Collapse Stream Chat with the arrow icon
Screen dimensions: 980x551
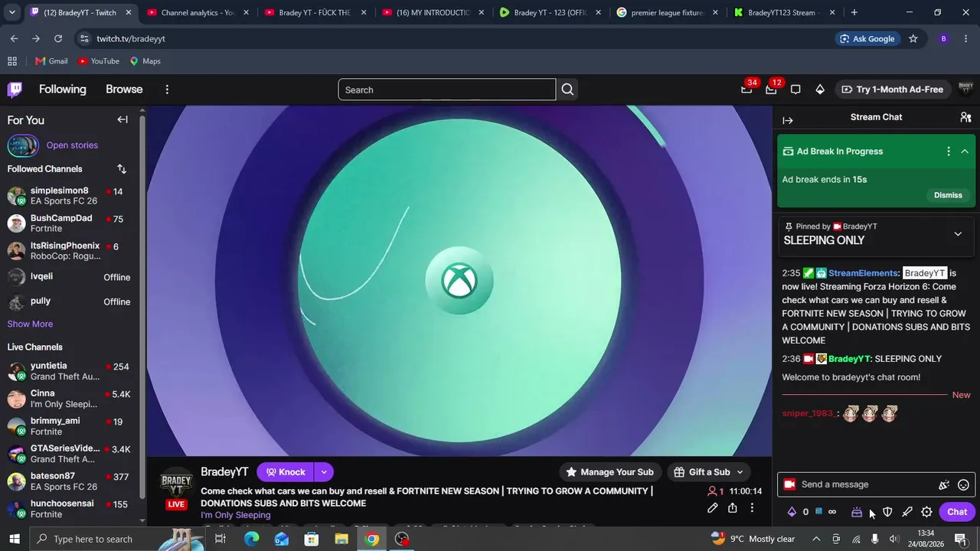tap(788, 120)
